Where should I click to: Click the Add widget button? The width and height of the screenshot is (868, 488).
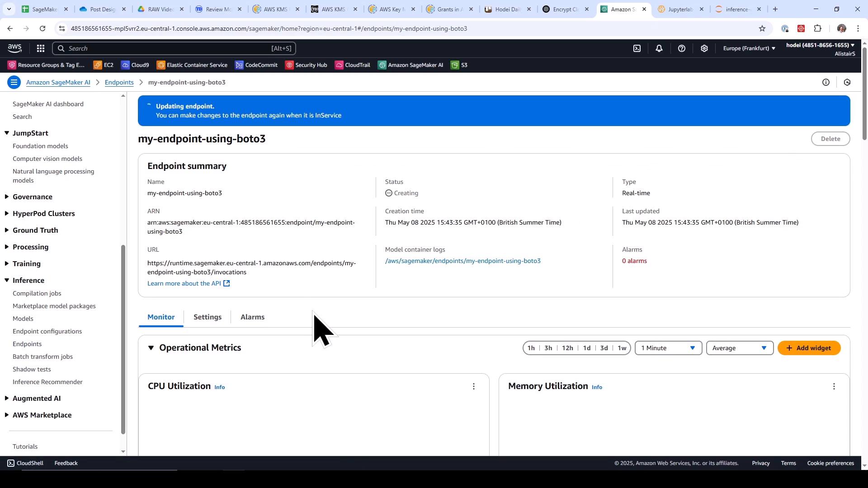pos(809,348)
